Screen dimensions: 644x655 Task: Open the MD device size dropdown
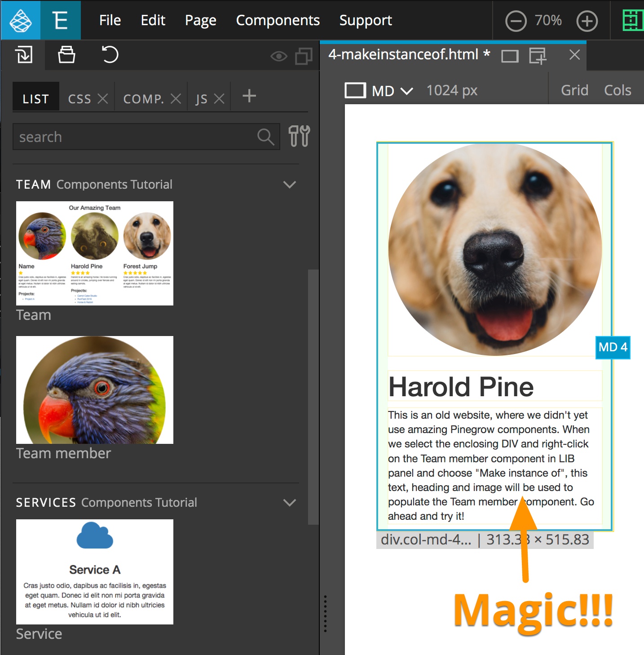pyautogui.click(x=392, y=91)
